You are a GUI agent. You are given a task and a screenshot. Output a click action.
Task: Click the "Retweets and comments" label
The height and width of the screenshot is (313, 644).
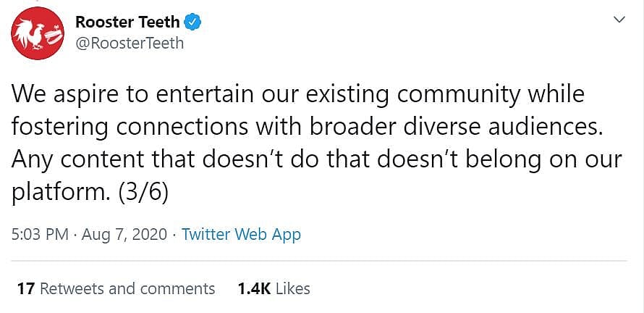(x=127, y=288)
